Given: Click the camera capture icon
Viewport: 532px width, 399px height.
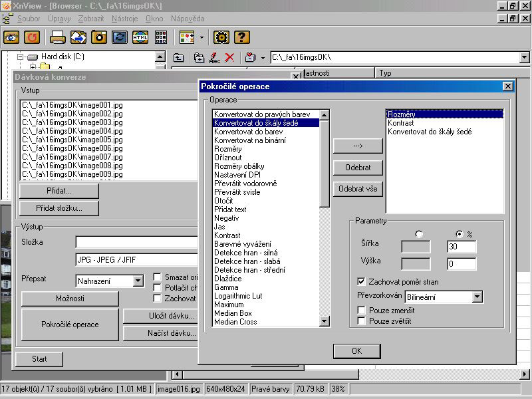Looking at the screenshot, I should tap(99, 37).
